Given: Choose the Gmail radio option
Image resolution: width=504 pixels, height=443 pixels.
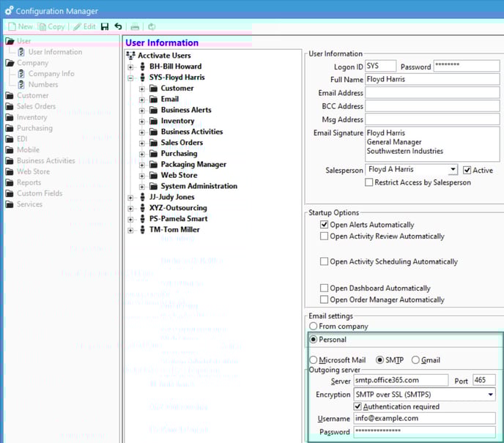Looking at the screenshot, I should pyautogui.click(x=415, y=360).
